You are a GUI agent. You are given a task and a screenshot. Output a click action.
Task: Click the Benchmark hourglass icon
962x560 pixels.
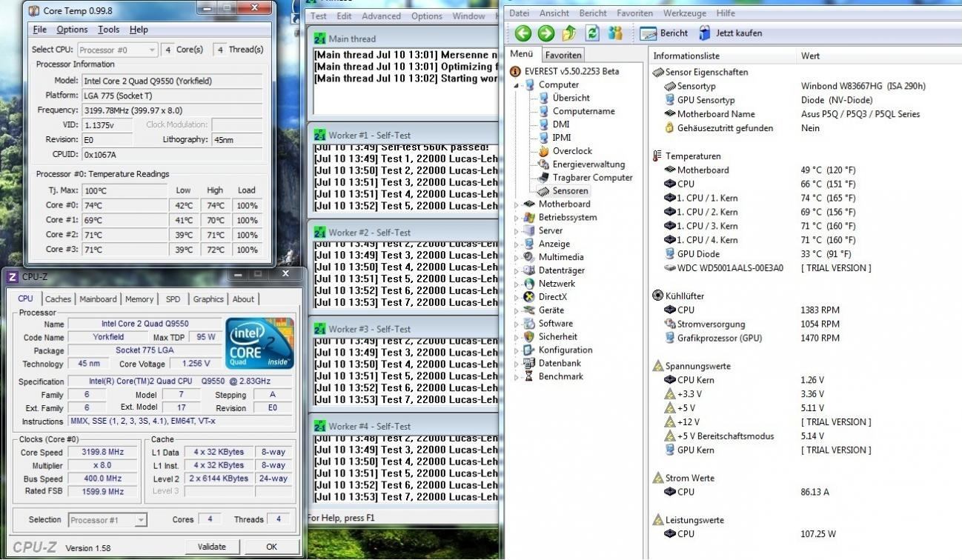pyautogui.click(x=529, y=377)
